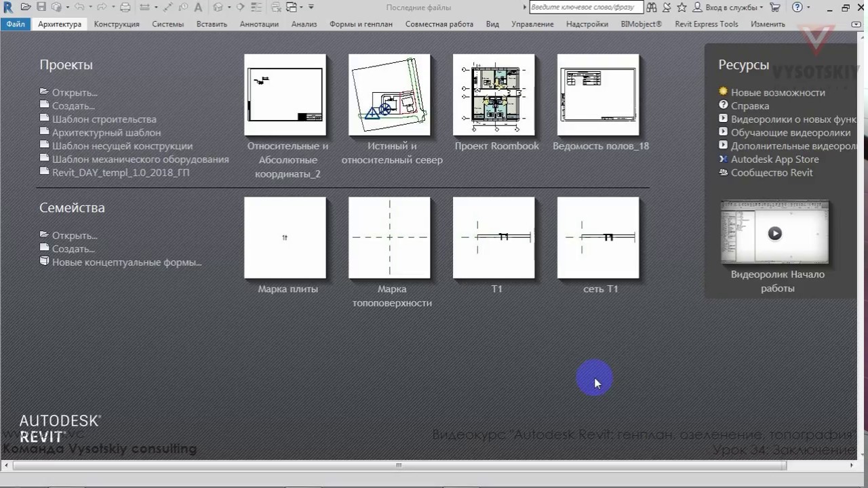Click the Default 3D view icon
868x488 pixels.
tap(218, 7)
